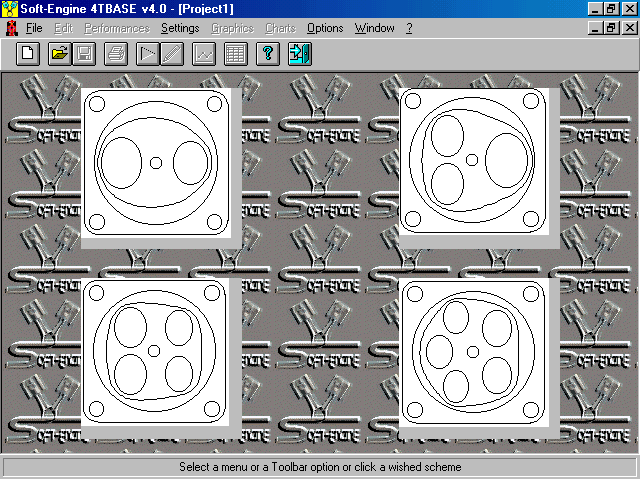Click the title text 'Soft-Engine 4TBASE v4.0 - [Project1]'
The height and width of the screenshot is (480, 640).
tap(127, 9)
